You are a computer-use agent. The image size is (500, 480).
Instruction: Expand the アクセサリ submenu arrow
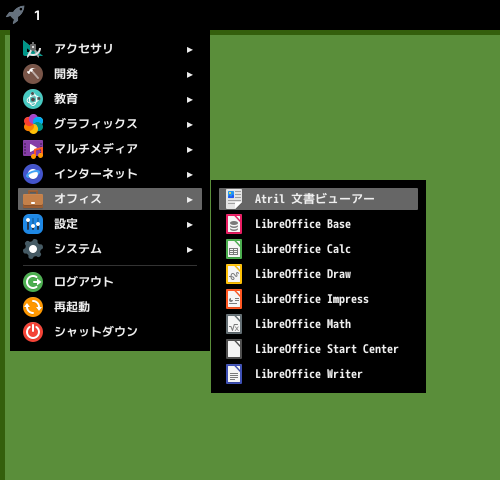tap(190, 50)
